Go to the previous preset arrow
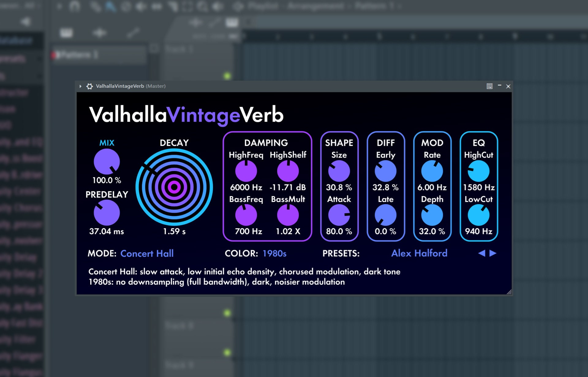The height and width of the screenshot is (377, 588). coord(481,253)
